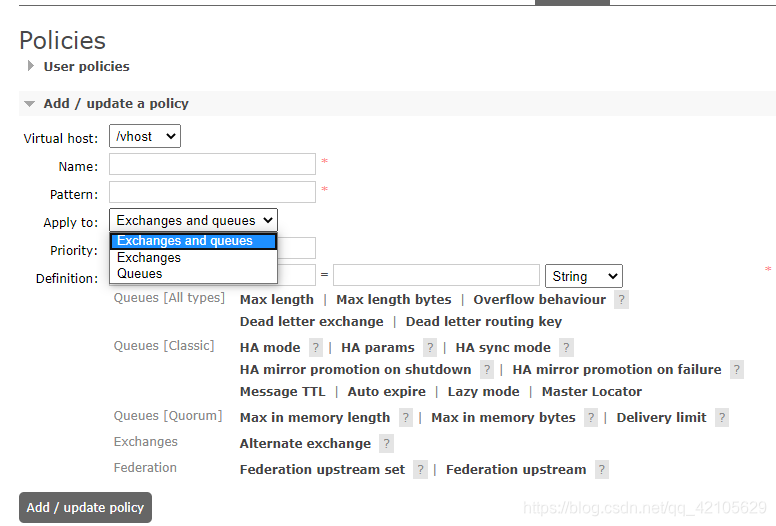Image resolution: width=776 pixels, height=526 pixels.
Task: Open help icon next to Delivery limit
Action: tap(722, 418)
